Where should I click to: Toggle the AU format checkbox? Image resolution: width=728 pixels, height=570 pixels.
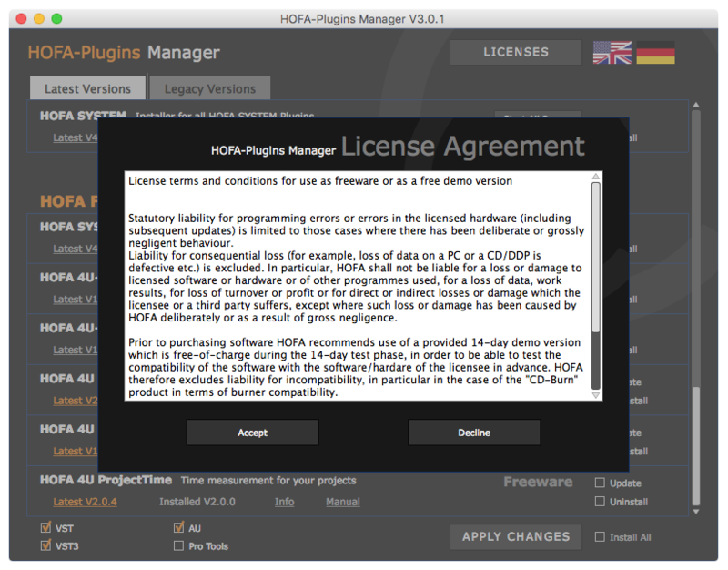click(x=178, y=528)
